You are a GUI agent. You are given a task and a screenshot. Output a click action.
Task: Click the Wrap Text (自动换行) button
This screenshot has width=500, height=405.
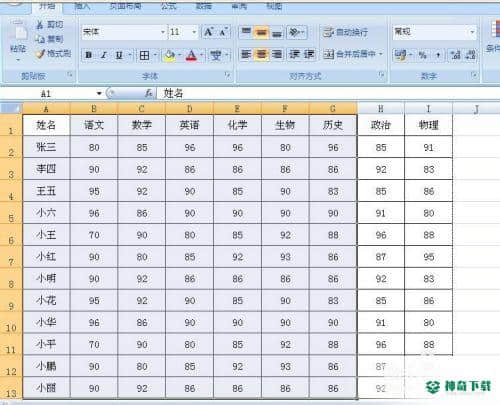(x=345, y=32)
